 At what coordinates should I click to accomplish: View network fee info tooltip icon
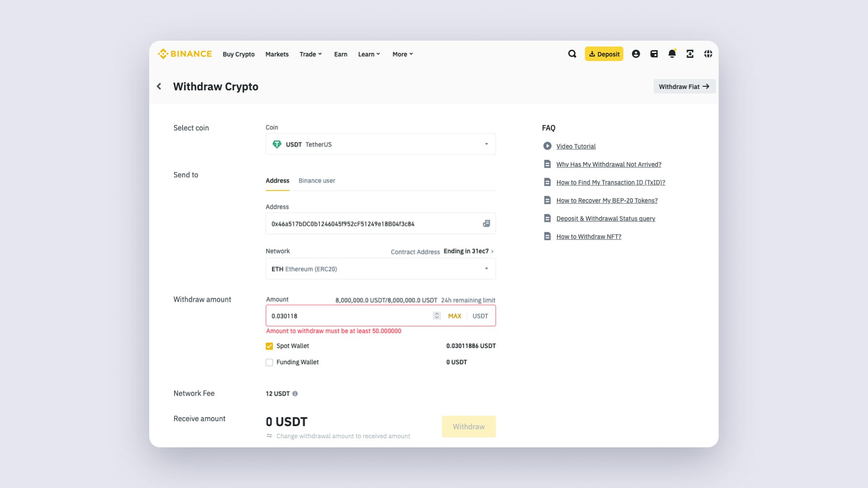[295, 394]
